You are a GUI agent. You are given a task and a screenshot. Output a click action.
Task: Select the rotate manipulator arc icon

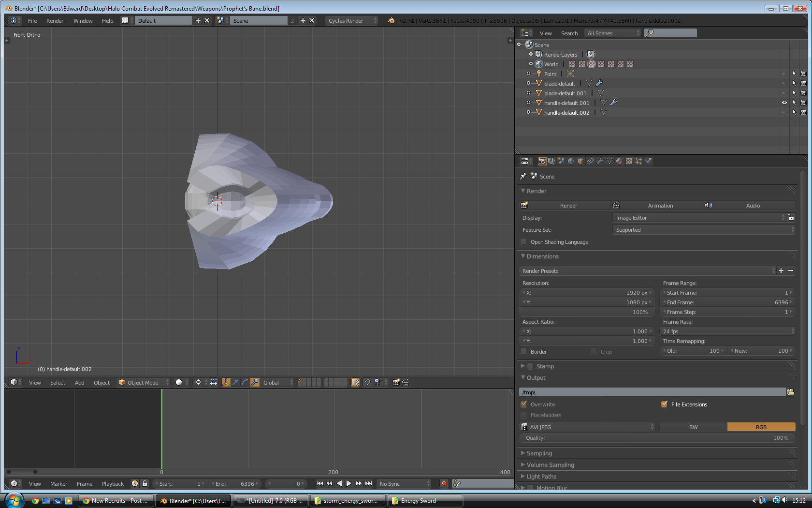[x=245, y=382]
